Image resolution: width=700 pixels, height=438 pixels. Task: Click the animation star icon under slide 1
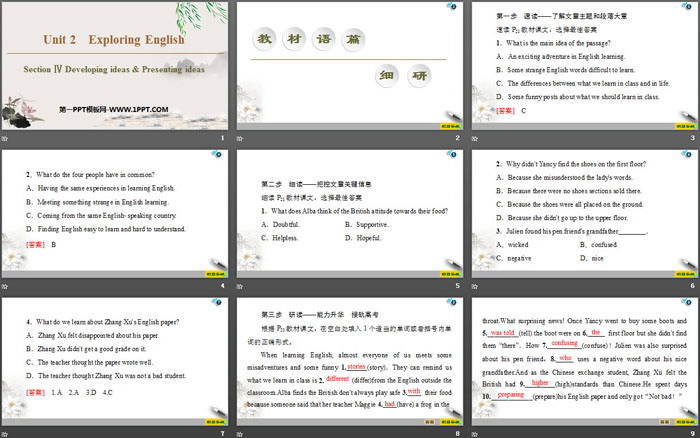click(5, 138)
